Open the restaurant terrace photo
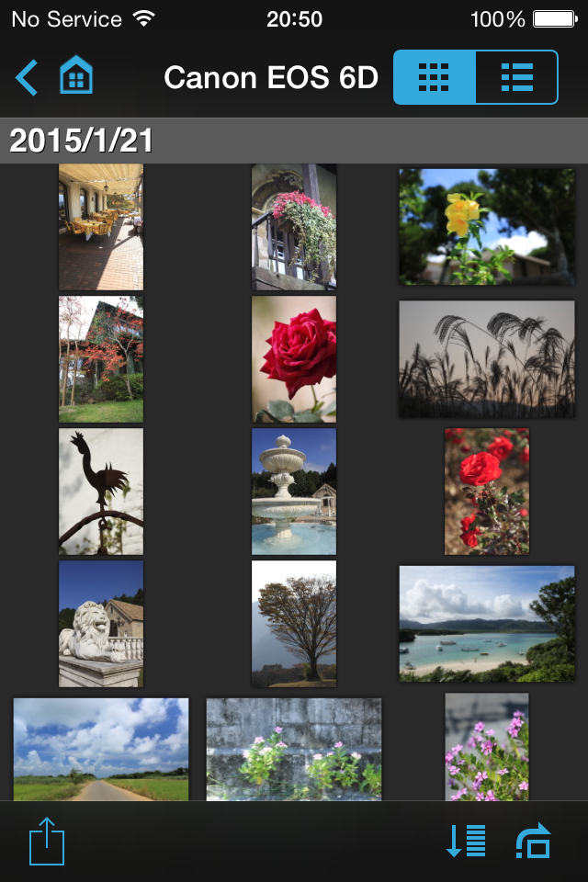The image size is (588, 882). [x=101, y=227]
